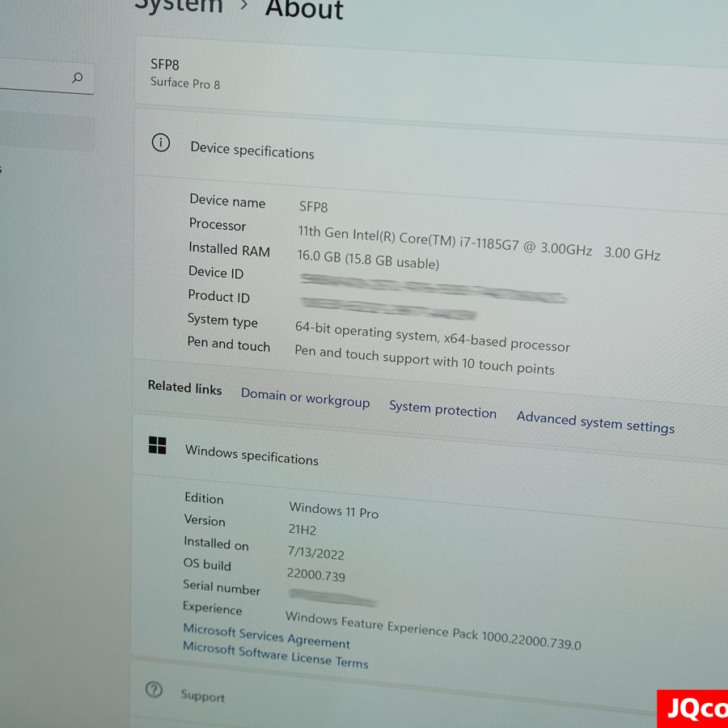
Task: Select the Surface Pro 8 model text
Action: [x=184, y=83]
